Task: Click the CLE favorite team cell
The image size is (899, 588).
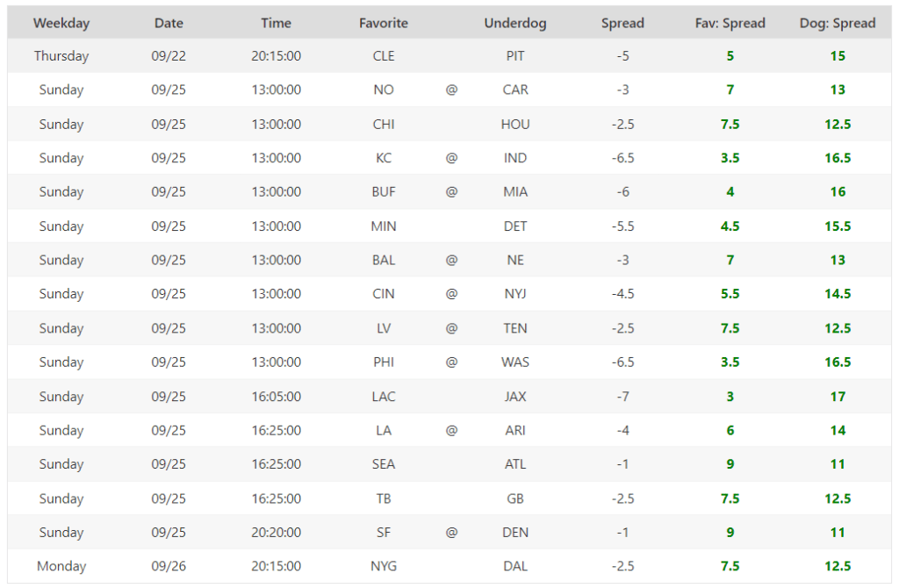Action: click(x=384, y=56)
